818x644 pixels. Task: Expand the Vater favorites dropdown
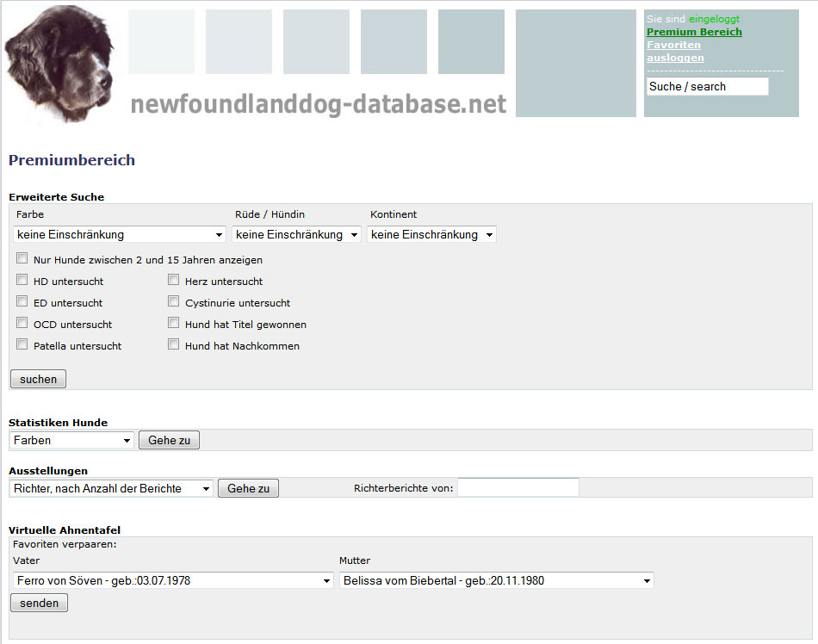tap(173, 581)
